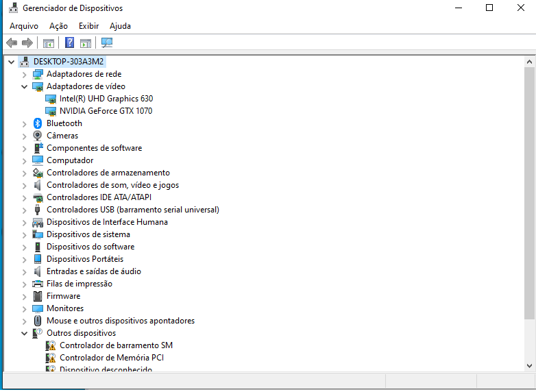The width and height of the screenshot is (536, 392).
Task: Click the Componentes de software icon
Action: pyautogui.click(x=38, y=148)
